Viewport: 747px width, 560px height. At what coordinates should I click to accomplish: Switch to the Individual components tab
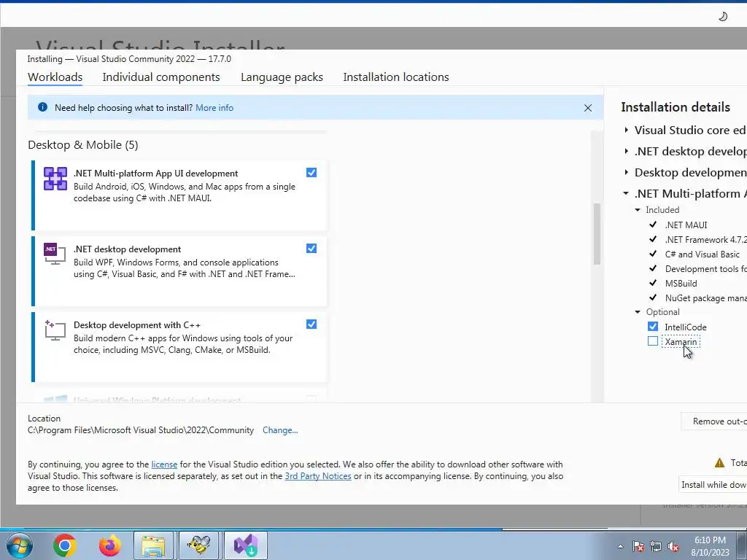(x=161, y=77)
